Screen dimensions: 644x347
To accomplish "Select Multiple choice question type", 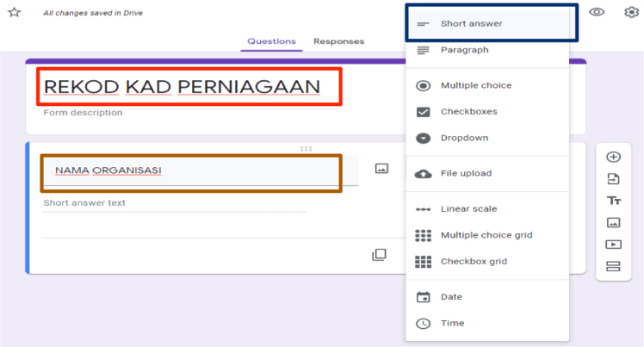I will point(475,85).
